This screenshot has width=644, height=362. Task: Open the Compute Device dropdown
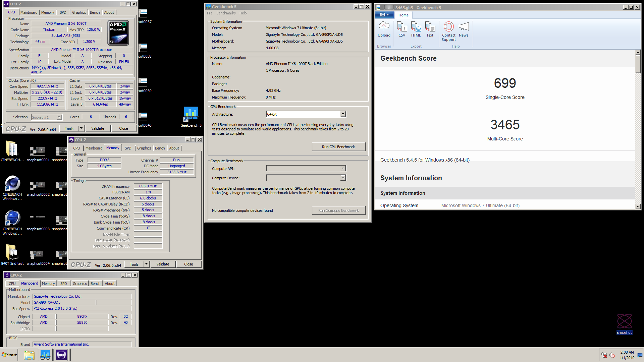(306, 178)
